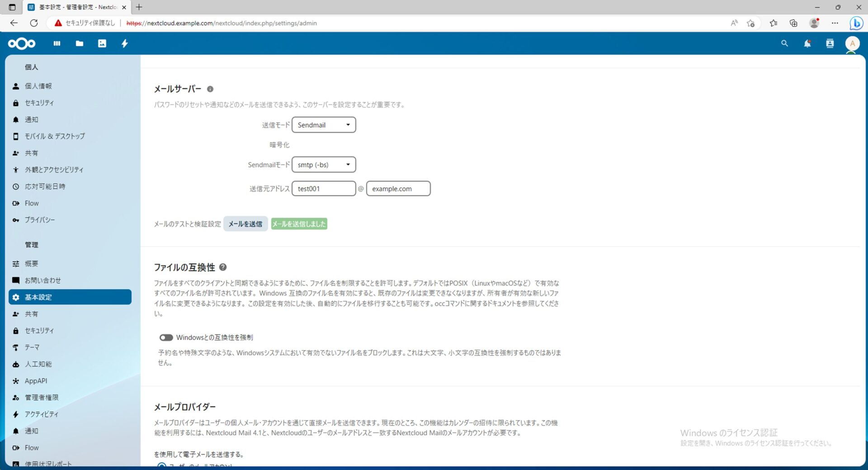The image size is (868, 470).
Task: Click the test001 sender address field
Action: pyautogui.click(x=324, y=189)
